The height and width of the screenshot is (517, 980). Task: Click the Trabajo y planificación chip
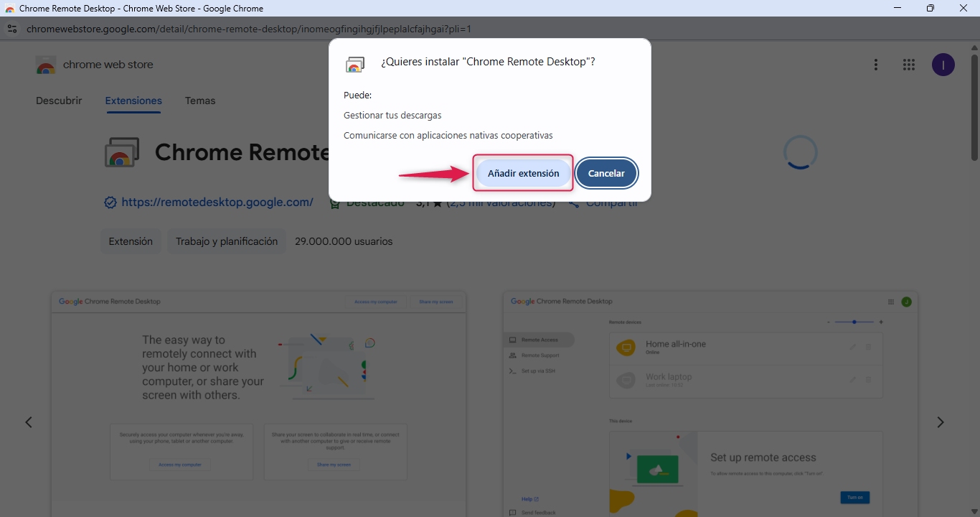click(x=227, y=241)
